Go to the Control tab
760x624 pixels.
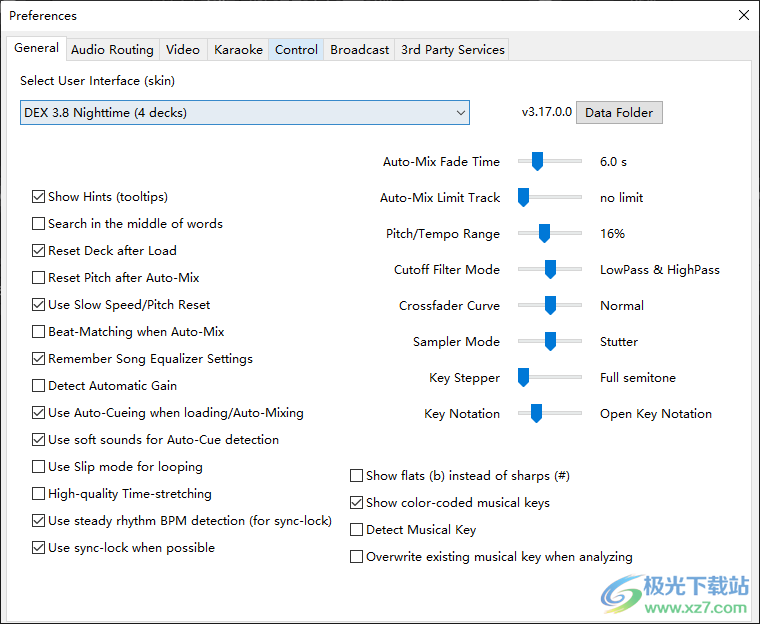(x=296, y=49)
